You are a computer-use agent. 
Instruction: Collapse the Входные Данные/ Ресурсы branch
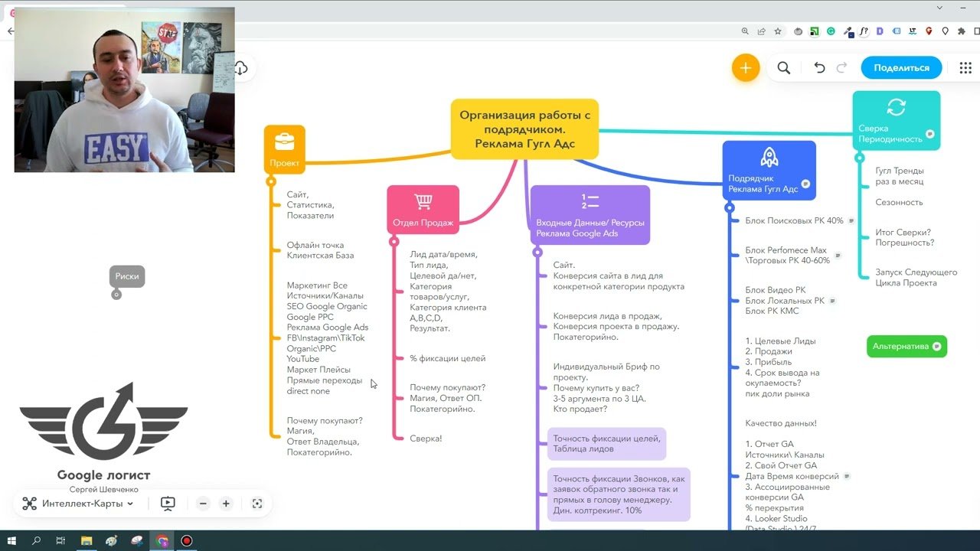(537, 252)
